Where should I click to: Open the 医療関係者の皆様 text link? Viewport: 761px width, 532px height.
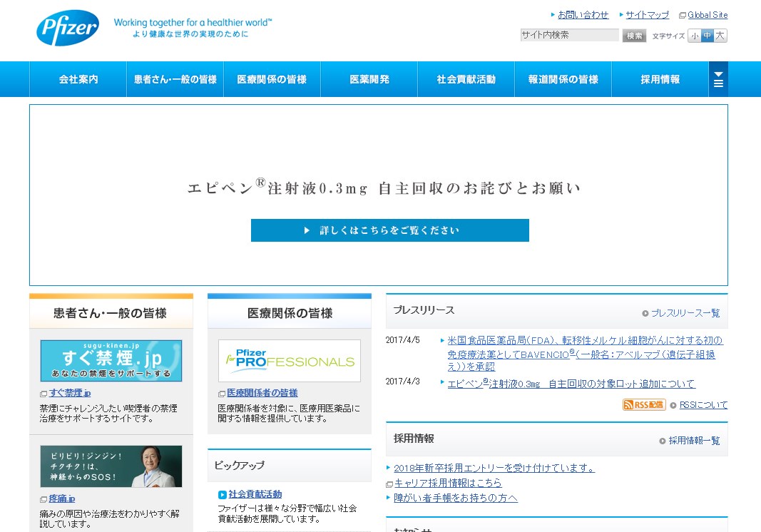point(262,393)
